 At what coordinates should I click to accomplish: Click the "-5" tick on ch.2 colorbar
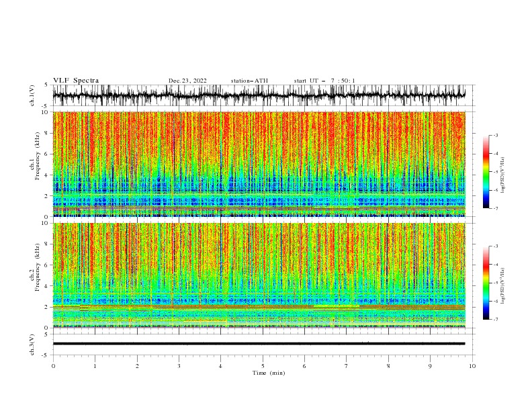pos(495,283)
